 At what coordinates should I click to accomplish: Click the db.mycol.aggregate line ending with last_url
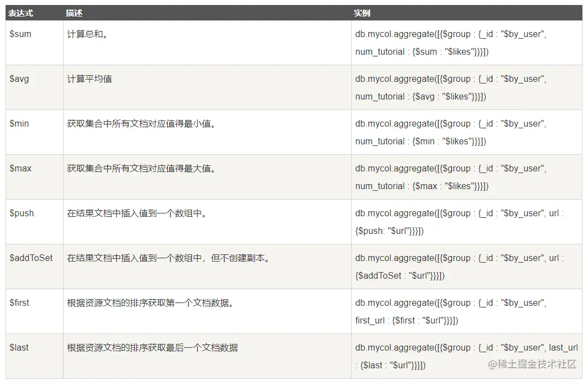(466, 348)
